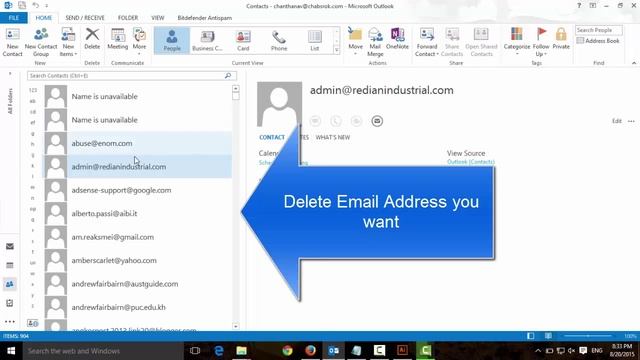The height and width of the screenshot is (360, 640).
Task: Select the alberto.passi@aibi.it contact
Action: pyautogui.click(x=138, y=213)
